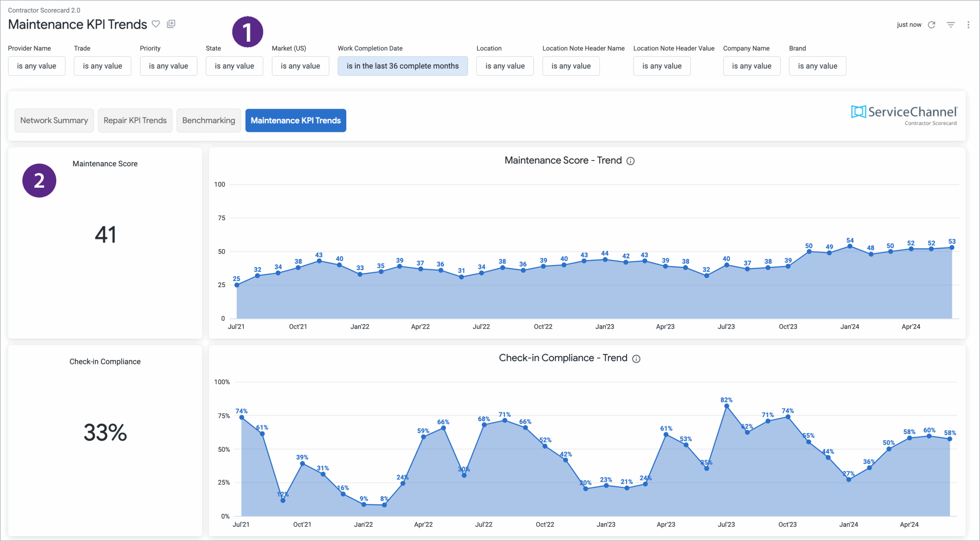Favorite the dashboard with heart icon
Viewport: 980px width, 541px height.
tap(156, 24)
